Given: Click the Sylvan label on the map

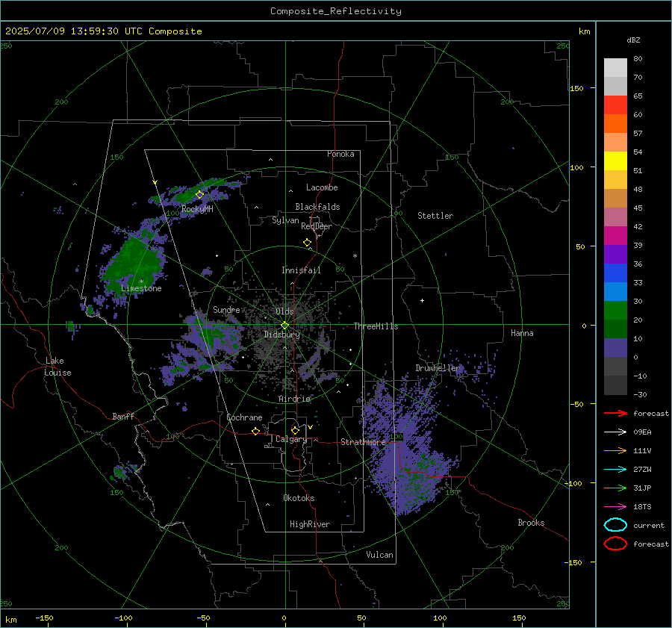Looking at the screenshot, I should click(285, 220).
